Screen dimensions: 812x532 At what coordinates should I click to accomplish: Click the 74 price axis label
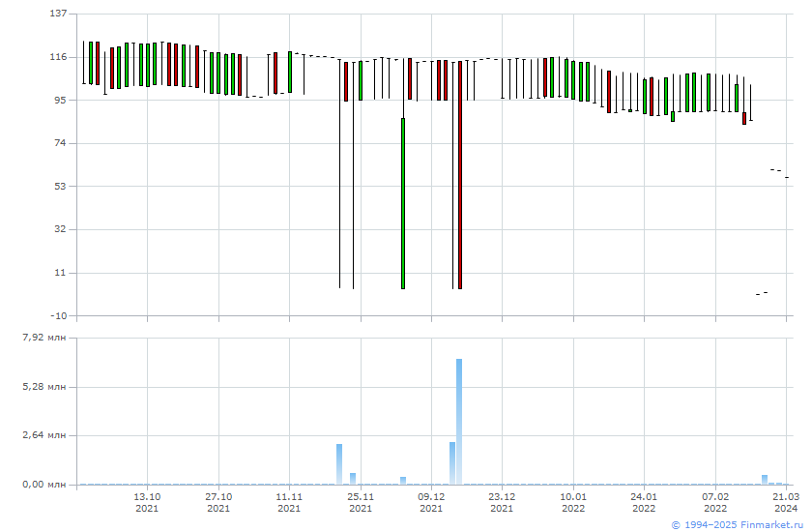click(x=61, y=143)
